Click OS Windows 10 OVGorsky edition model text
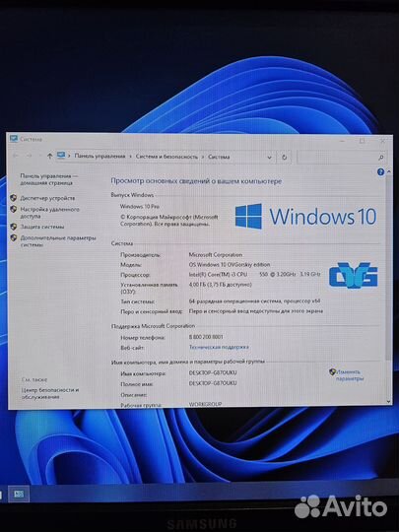399x532 pixels. 230,265
